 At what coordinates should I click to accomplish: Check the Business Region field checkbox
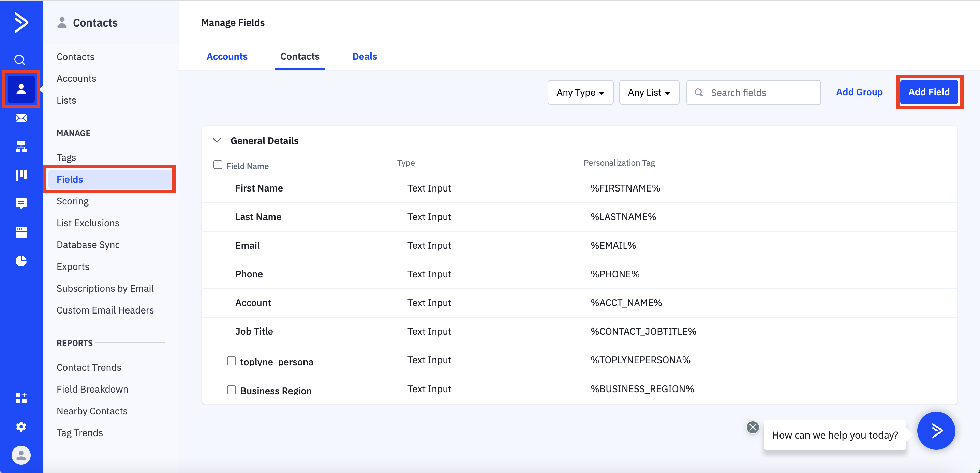[231, 390]
